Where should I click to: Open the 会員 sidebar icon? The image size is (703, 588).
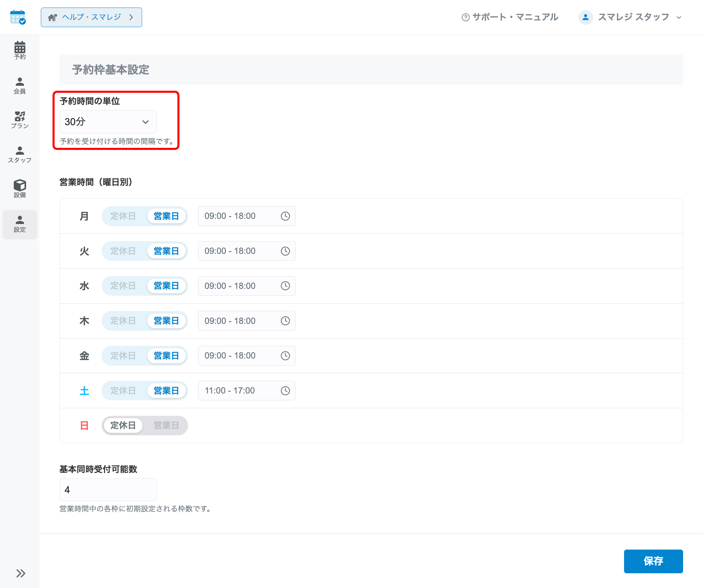tap(20, 85)
